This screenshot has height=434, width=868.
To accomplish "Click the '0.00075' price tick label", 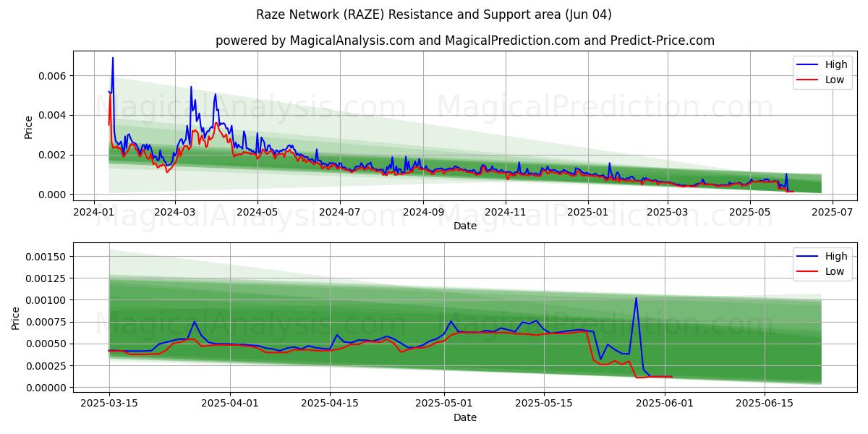I will coord(46,322).
